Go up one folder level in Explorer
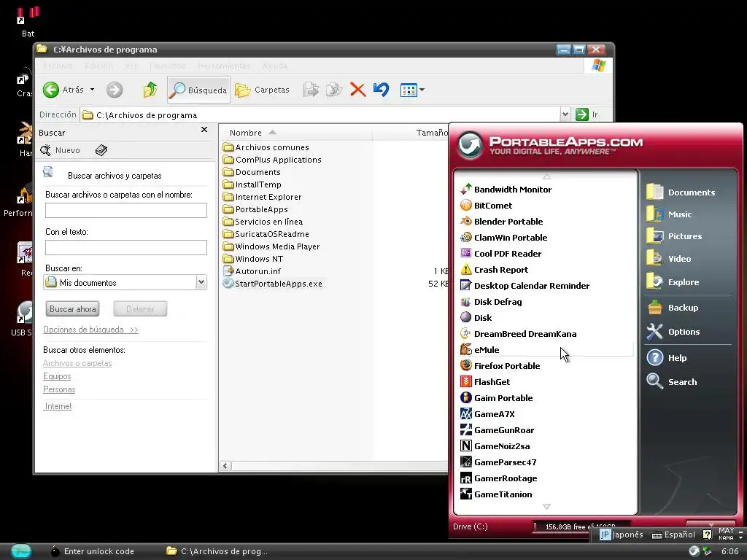747x560 pixels. pos(150,90)
